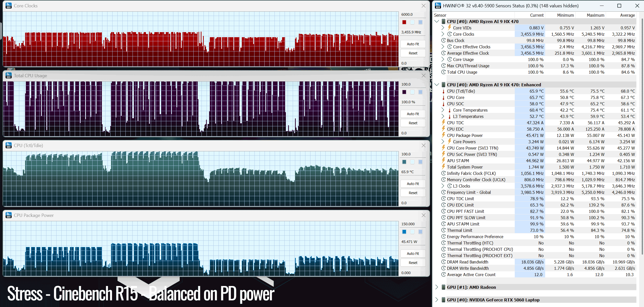
Task: Click the clock icon beside Average Effective Clock
Action: [x=443, y=53]
